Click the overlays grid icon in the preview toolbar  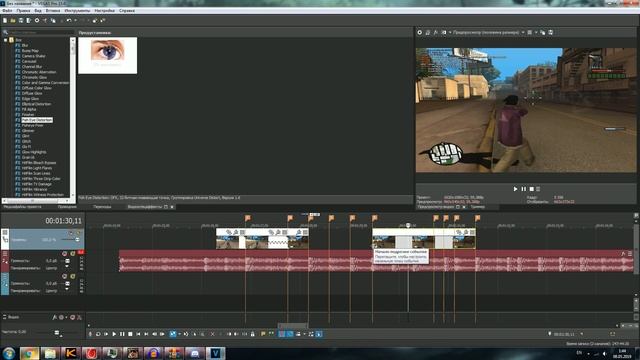point(530,32)
